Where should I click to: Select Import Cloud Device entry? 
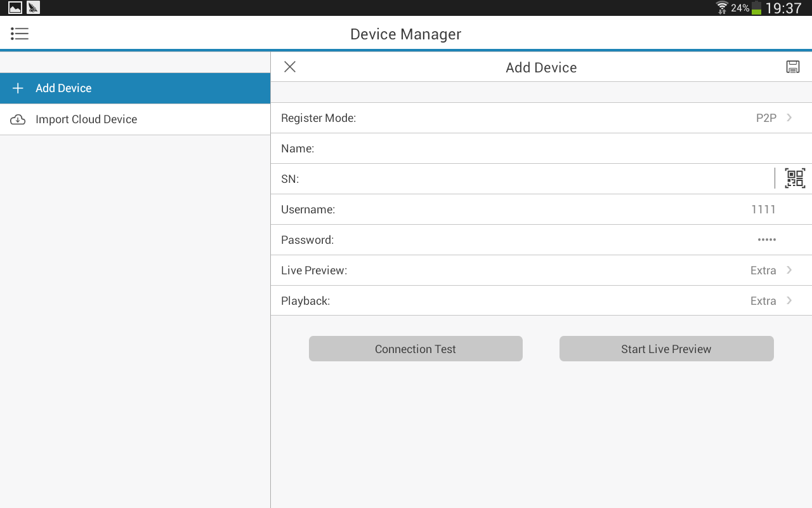[x=86, y=119]
